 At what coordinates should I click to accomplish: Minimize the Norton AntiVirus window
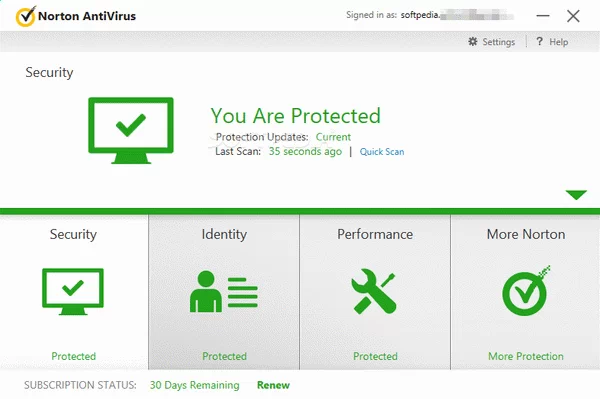click(x=543, y=16)
